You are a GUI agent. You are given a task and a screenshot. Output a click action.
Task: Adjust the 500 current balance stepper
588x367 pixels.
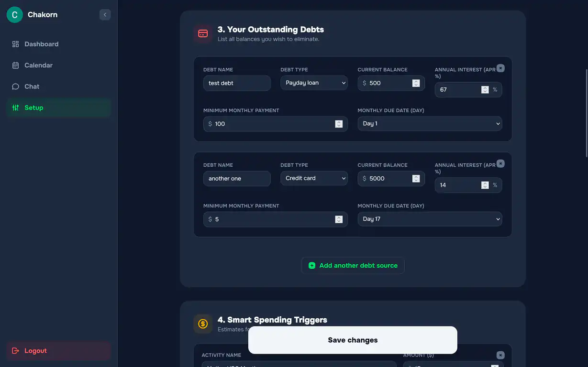click(x=416, y=83)
